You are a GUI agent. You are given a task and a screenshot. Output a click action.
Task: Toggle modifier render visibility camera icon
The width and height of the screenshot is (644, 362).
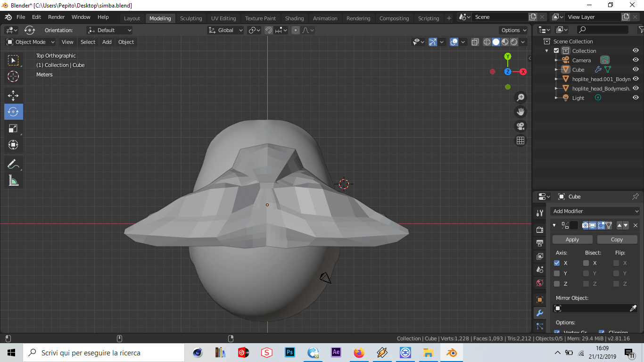coord(586,225)
